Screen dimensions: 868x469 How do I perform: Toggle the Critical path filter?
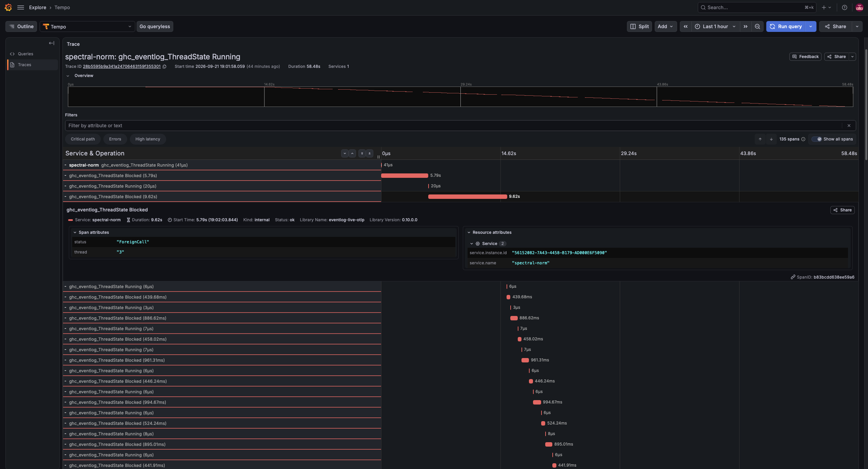(x=83, y=139)
